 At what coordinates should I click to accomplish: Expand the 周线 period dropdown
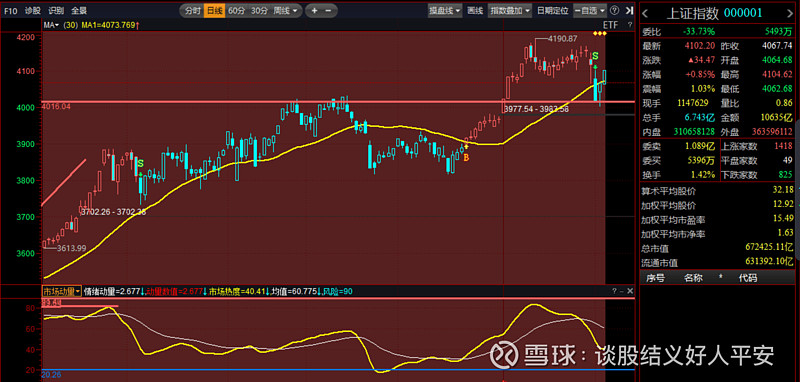(285, 10)
